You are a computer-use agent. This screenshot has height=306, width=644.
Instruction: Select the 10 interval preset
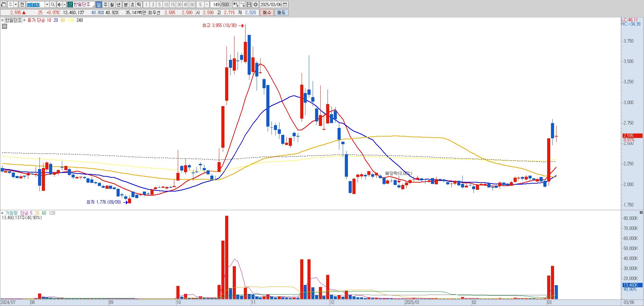(x=166, y=4)
